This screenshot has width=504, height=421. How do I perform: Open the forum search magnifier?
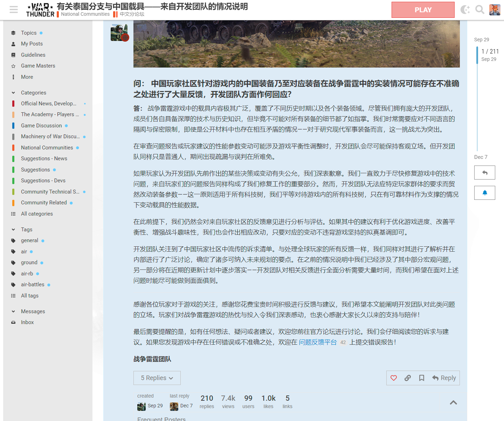coord(479,10)
